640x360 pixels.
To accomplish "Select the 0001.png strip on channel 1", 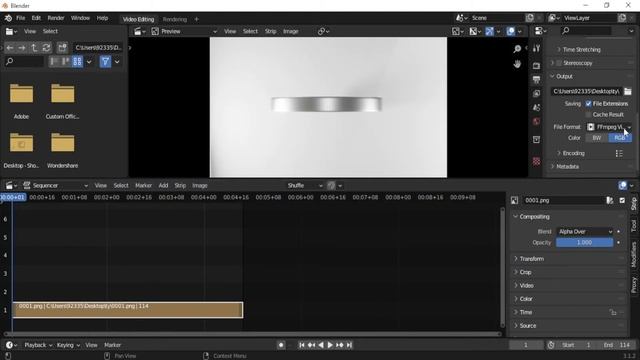I will tap(128, 310).
